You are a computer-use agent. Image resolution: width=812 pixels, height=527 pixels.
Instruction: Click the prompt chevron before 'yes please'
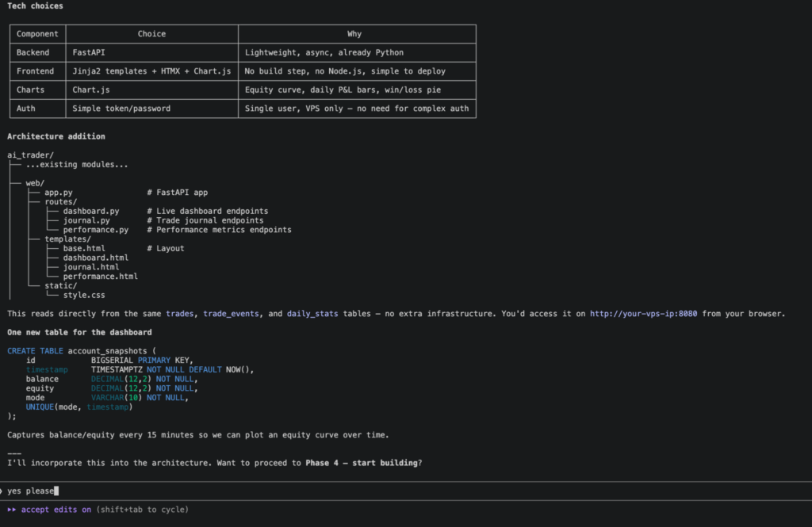2,491
